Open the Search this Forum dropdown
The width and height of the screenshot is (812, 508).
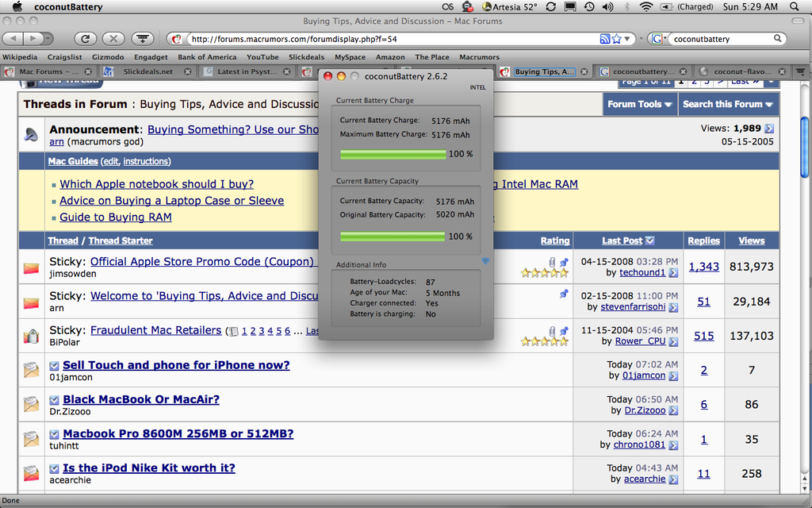[x=728, y=104]
